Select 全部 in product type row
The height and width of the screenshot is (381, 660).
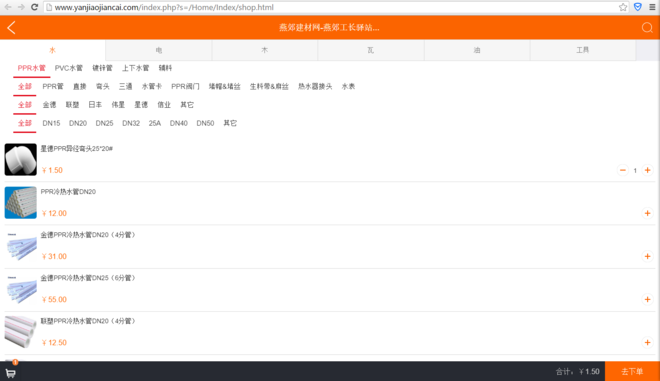coord(24,86)
